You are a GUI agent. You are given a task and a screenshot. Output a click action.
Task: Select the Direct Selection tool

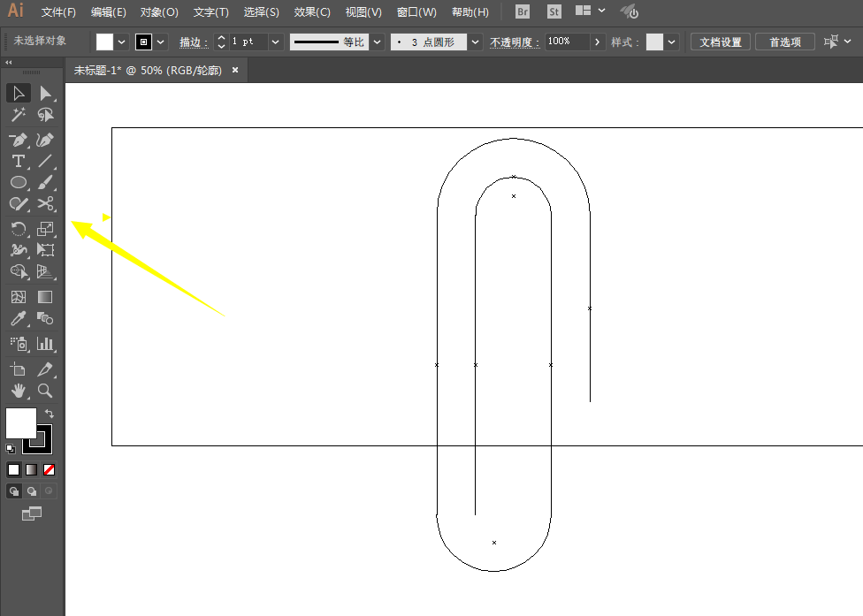(46, 94)
